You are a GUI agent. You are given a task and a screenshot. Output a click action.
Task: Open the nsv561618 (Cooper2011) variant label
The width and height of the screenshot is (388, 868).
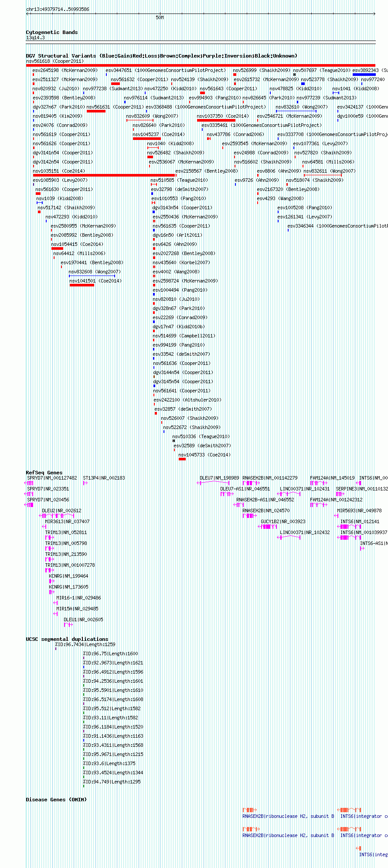click(54, 61)
